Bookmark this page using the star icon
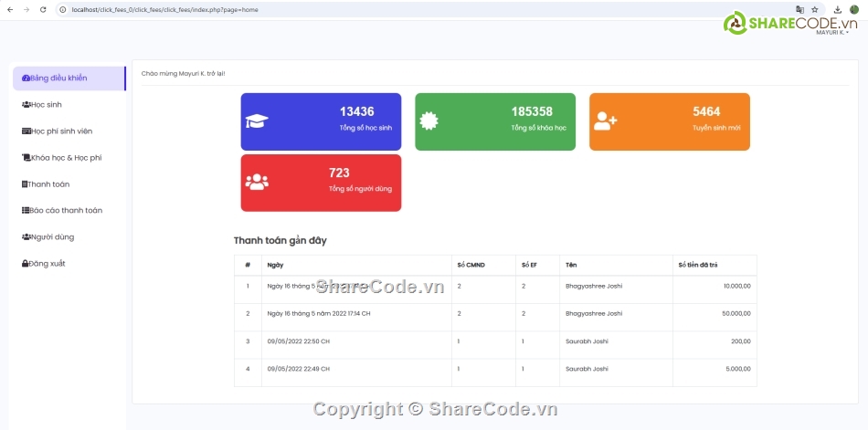Screen dimensions: 868x430 [x=815, y=9]
